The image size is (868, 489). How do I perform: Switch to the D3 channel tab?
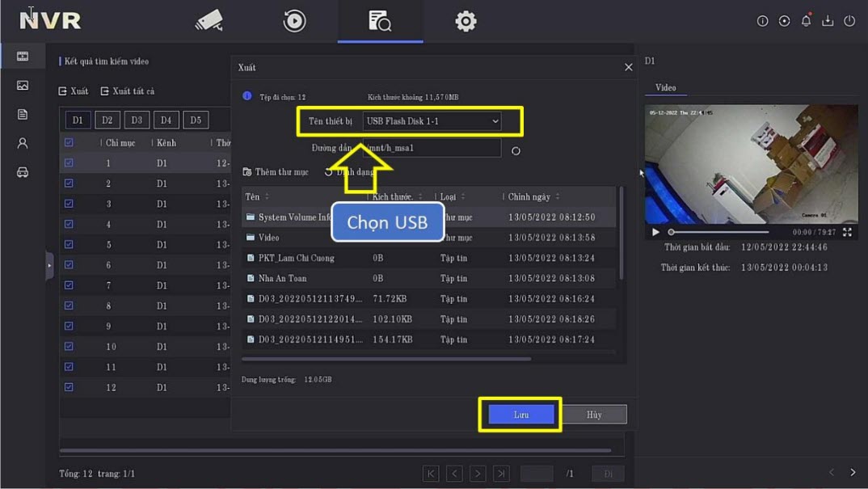click(137, 120)
